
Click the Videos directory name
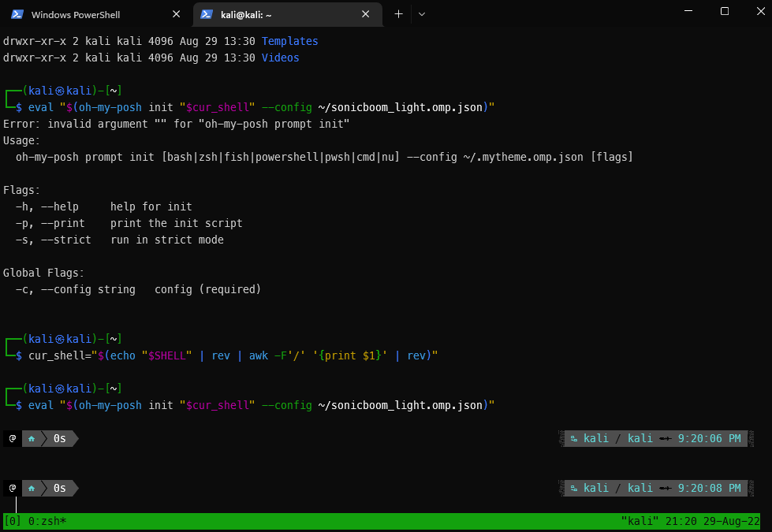pyautogui.click(x=280, y=58)
